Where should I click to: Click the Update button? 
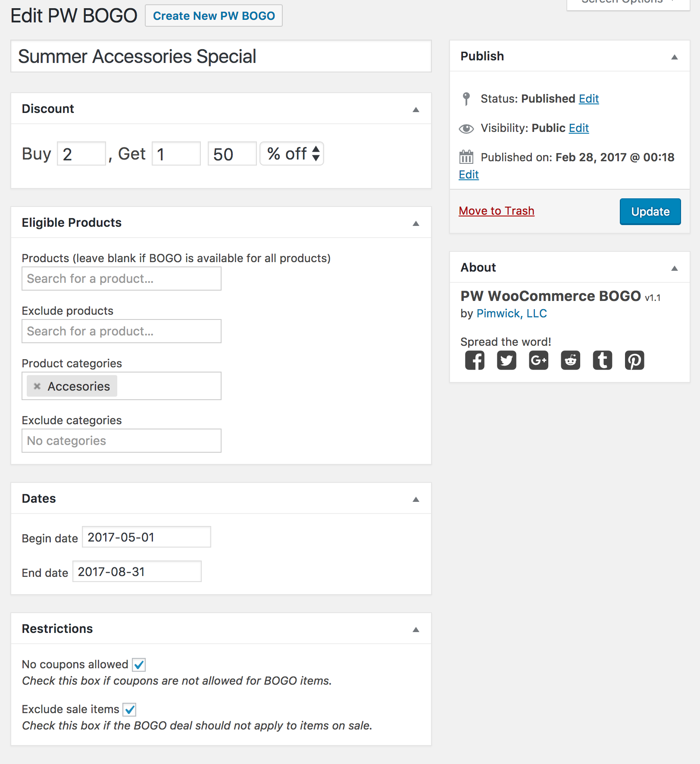650,211
